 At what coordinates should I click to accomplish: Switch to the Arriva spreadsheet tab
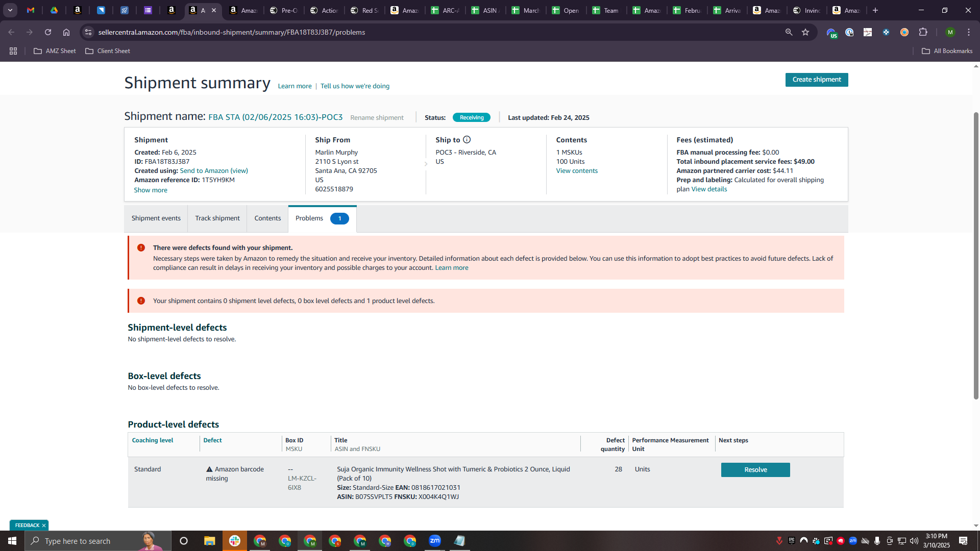point(727,10)
